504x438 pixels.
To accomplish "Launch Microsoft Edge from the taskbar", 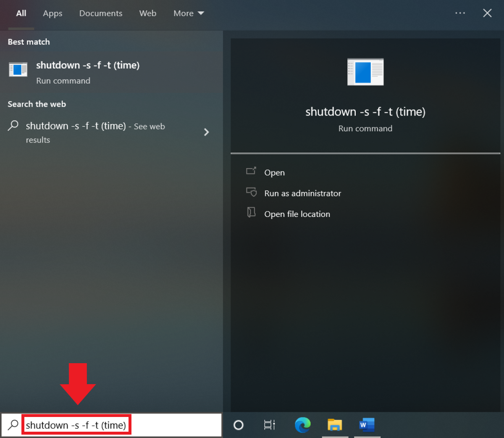I will 302,425.
